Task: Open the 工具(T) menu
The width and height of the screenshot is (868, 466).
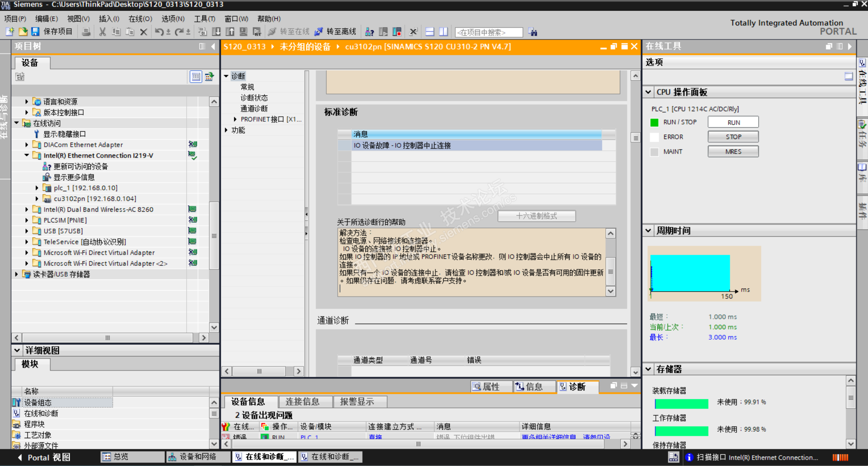Action: coord(205,19)
